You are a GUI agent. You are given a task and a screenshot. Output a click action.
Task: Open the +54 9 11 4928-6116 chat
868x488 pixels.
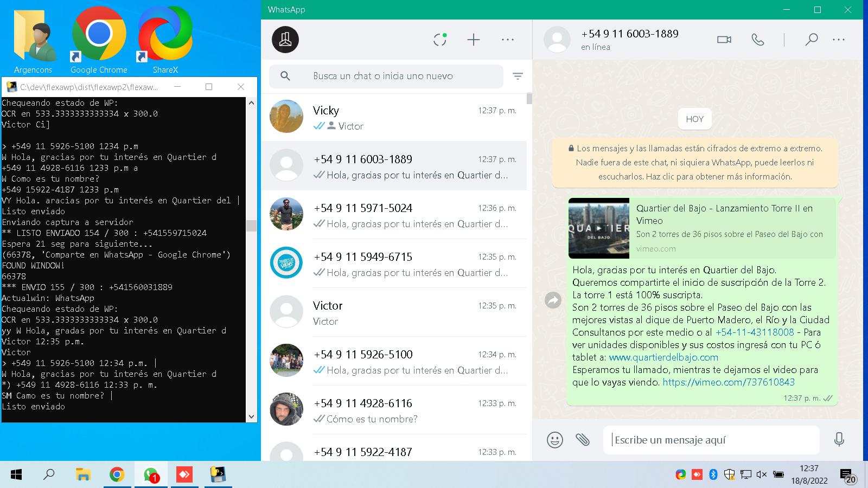click(x=394, y=410)
